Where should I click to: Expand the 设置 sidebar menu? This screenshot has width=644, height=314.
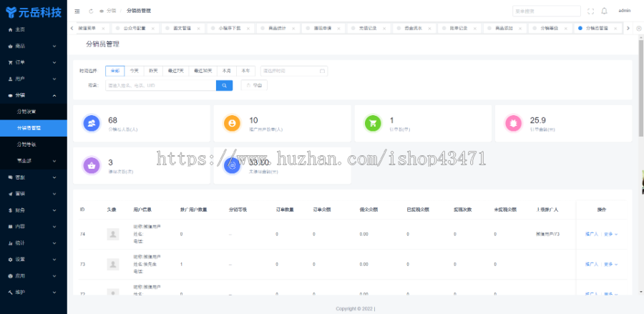click(x=33, y=260)
